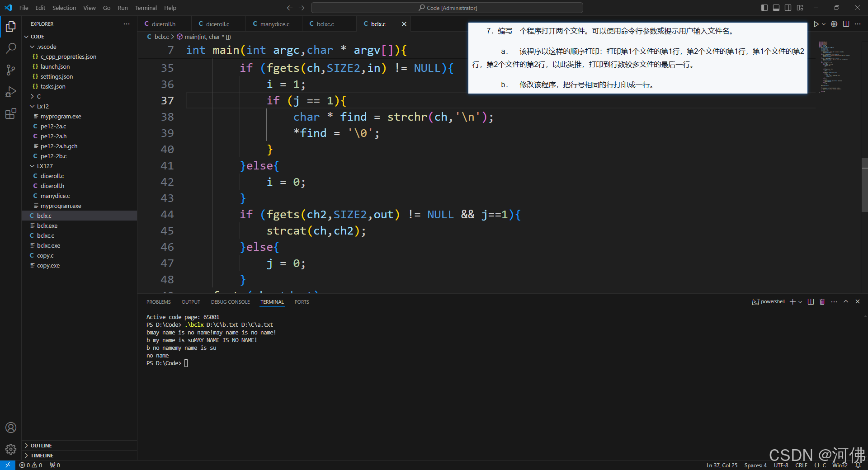Open the Explorer view in activity bar
The height and width of the screenshot is (470, 868).
coord(11,27)
